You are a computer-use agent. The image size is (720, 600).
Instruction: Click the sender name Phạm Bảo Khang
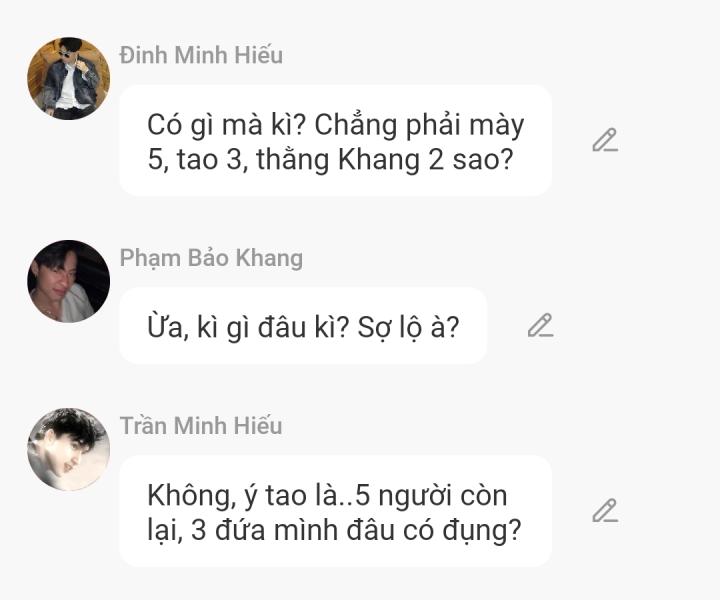(211, 258)
